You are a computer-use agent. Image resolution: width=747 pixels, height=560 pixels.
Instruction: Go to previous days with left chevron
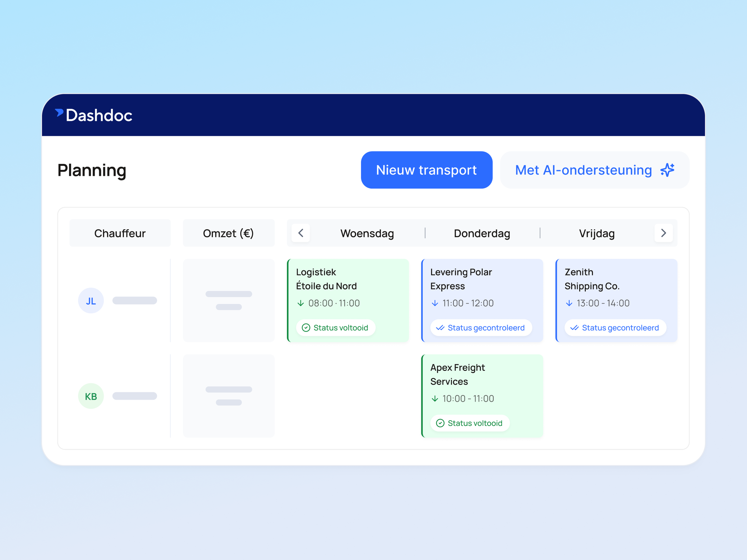pyautogui.click(x=301, y=233)
